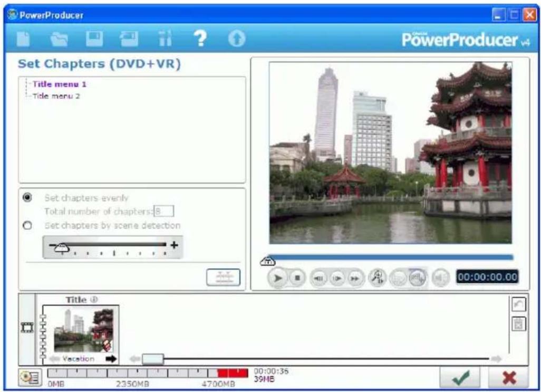Click the gray left arrow beside Vacation
This screenshot has width=541, height=392.
coord(55,359)
